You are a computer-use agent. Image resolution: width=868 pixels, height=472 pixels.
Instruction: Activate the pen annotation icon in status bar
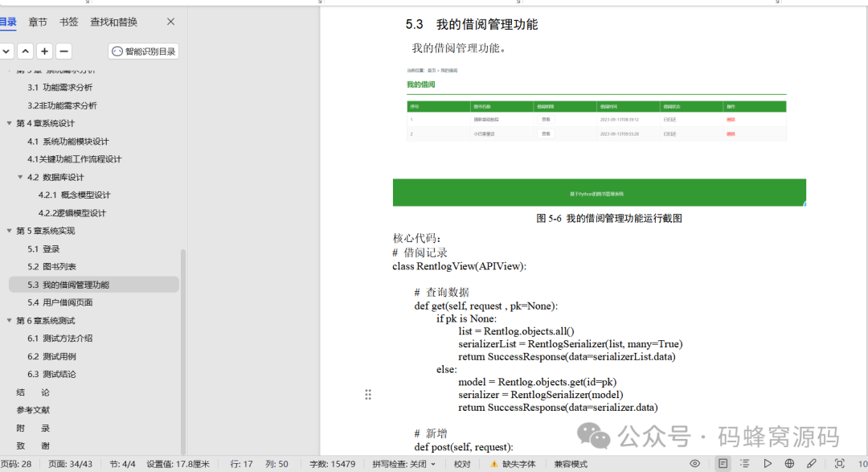tap(812, 463)
